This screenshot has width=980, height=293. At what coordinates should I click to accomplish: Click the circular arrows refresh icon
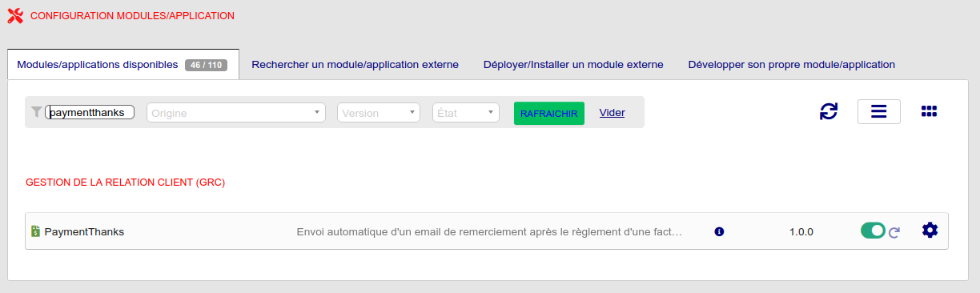829,111
